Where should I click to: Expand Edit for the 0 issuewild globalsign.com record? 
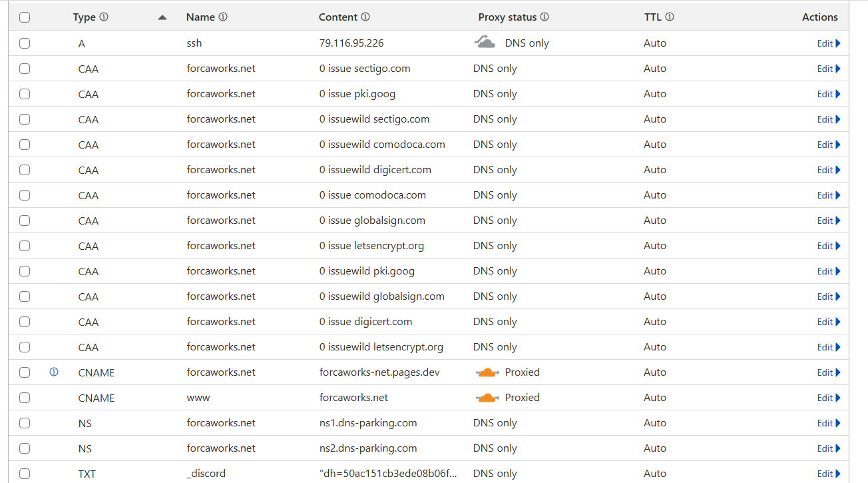[x=829, y=296]
